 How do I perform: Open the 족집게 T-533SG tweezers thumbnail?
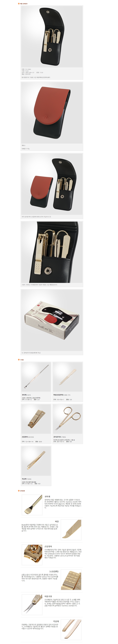36,461
